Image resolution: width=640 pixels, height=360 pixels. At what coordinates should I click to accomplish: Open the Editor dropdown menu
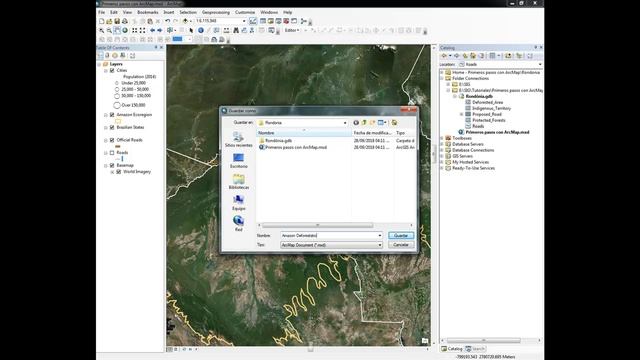point(292,31)
